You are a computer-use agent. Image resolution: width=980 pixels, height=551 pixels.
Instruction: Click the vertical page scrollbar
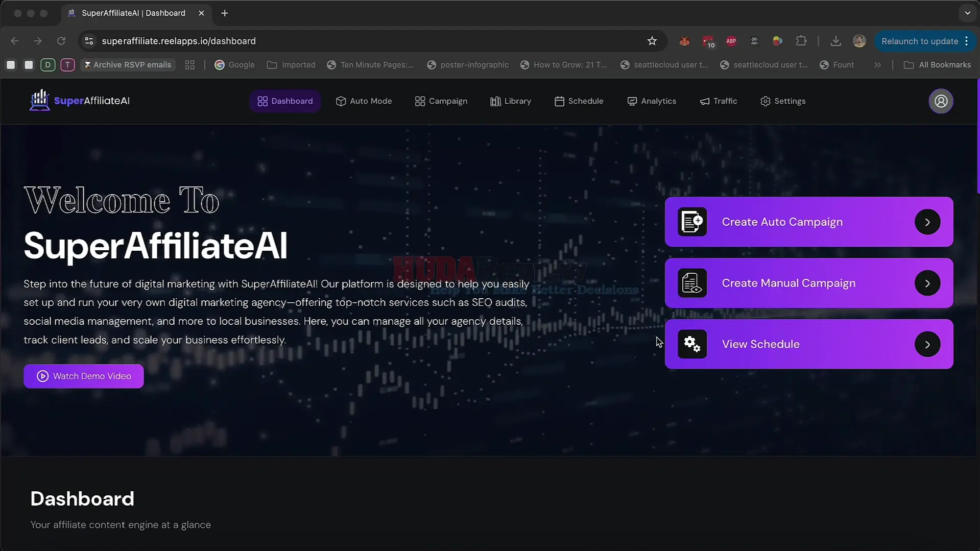978,136
